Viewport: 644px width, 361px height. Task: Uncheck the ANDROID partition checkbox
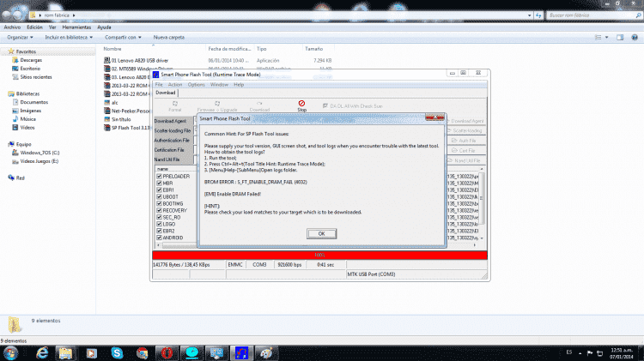[159, 238]
